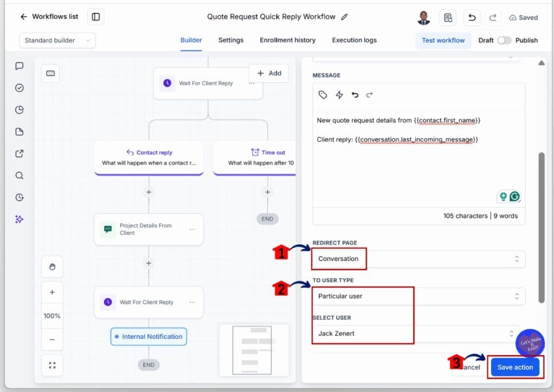Click the keyboard shortcuts icon
Screen dimensions: 554x392
tap(50, 74)
